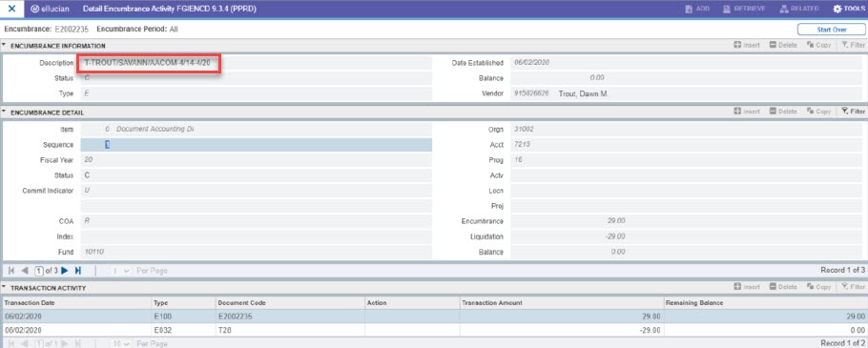
Task: Click the ellucian logo
Action: click(51, 9)
